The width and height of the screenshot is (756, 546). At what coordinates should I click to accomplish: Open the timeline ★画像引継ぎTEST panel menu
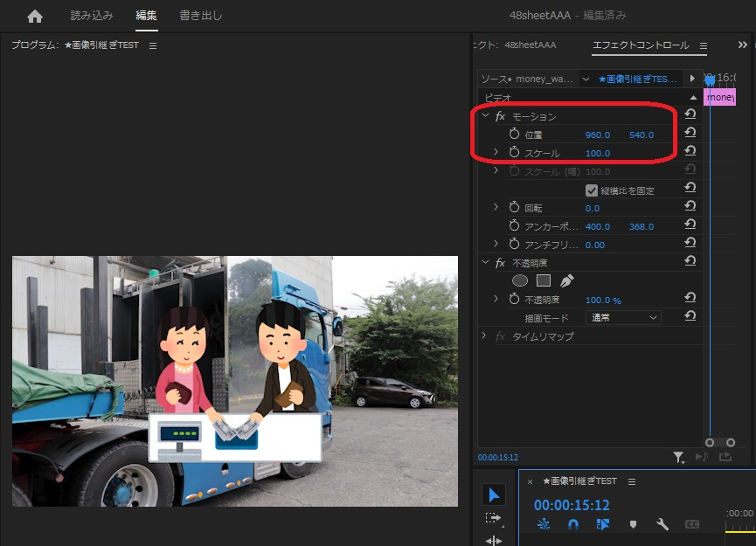point(632,482)
